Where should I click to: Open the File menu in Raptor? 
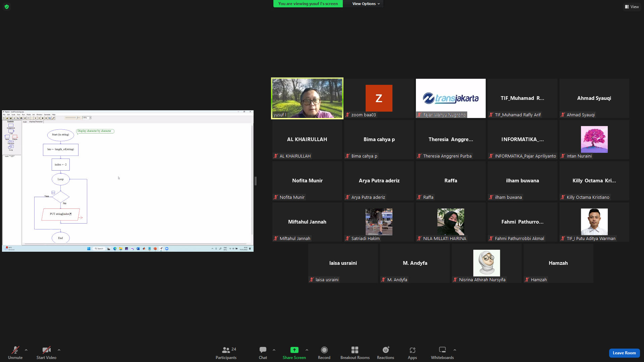(x=4, y=115)
